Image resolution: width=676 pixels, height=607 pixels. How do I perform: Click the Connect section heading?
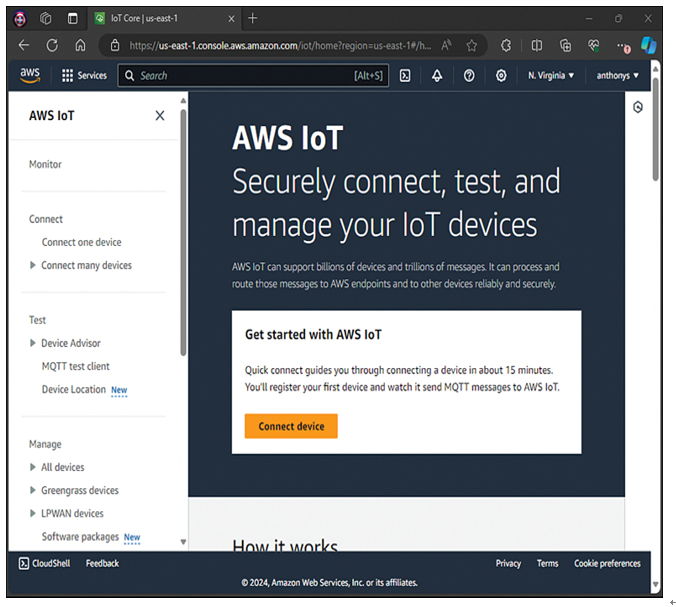[x=46, y=219]
